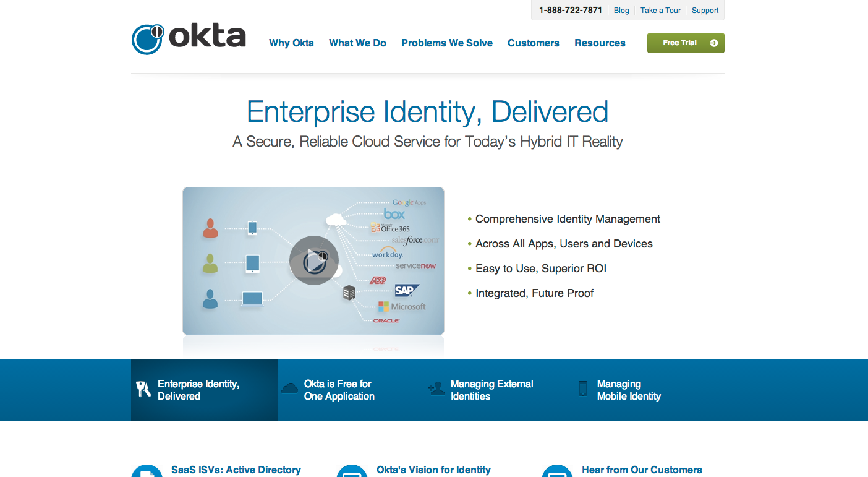Click the icon beside Okta's Vision for Identity
This screenshot has width=868, height=477.
tap(352, 471)
